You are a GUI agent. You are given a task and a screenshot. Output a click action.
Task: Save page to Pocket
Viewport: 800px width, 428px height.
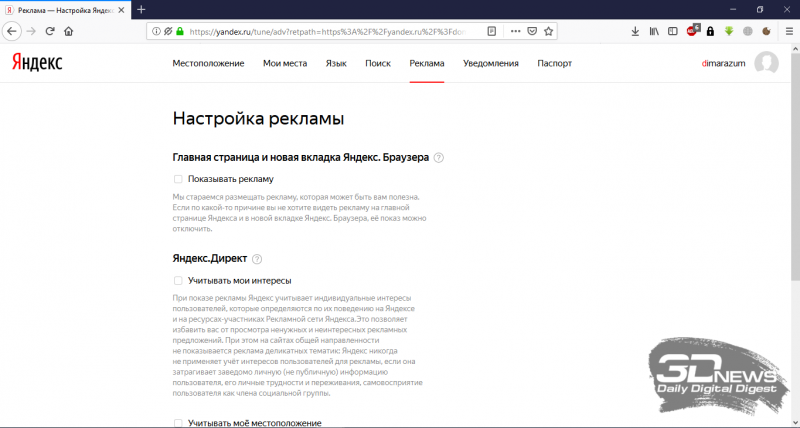point(532,31)
